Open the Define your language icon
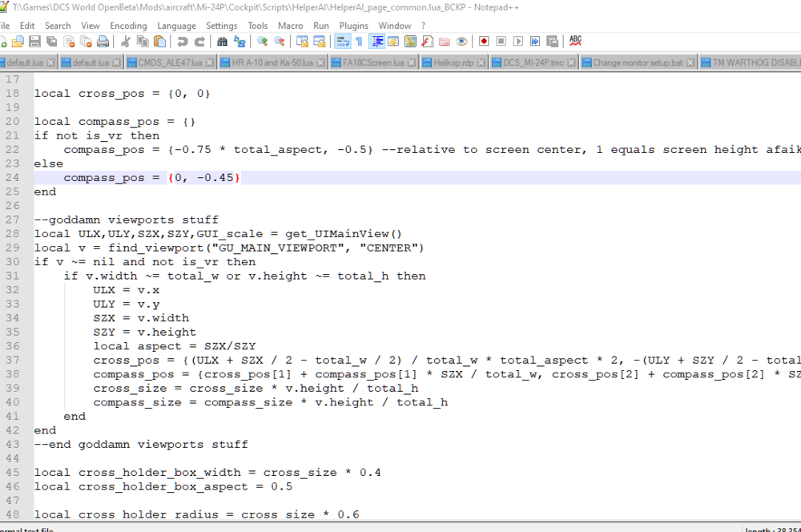This screenshot has height=532, width=801. (x=393, y=42)
